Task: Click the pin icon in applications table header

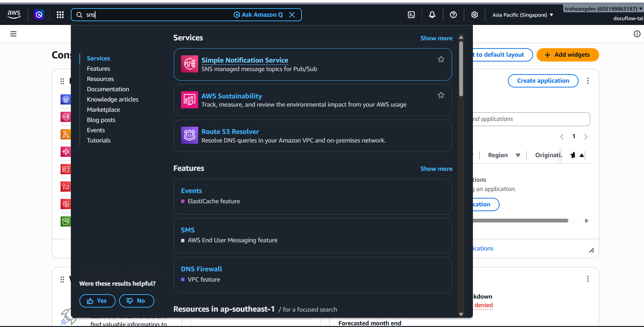Action: [x=573, y=155]
